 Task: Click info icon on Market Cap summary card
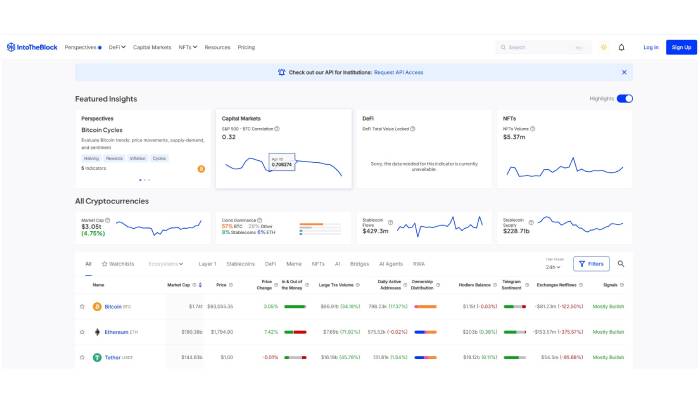click(x=108, y=220)
